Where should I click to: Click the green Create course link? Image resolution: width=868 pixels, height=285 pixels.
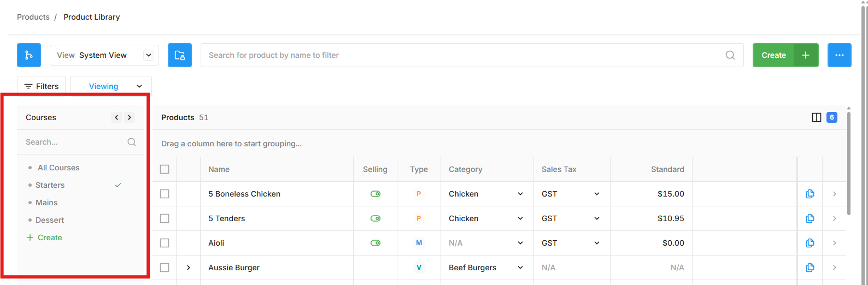44,238
